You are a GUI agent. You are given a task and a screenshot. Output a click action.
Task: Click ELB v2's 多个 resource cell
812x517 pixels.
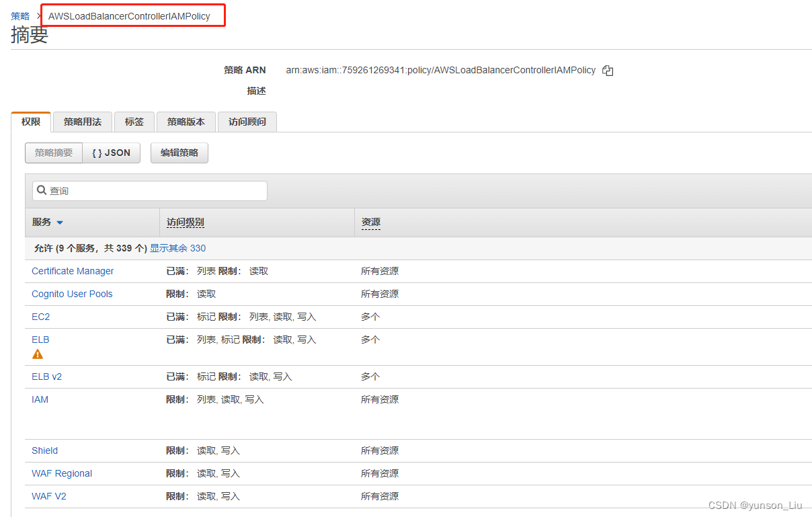[x=370, y=376]
